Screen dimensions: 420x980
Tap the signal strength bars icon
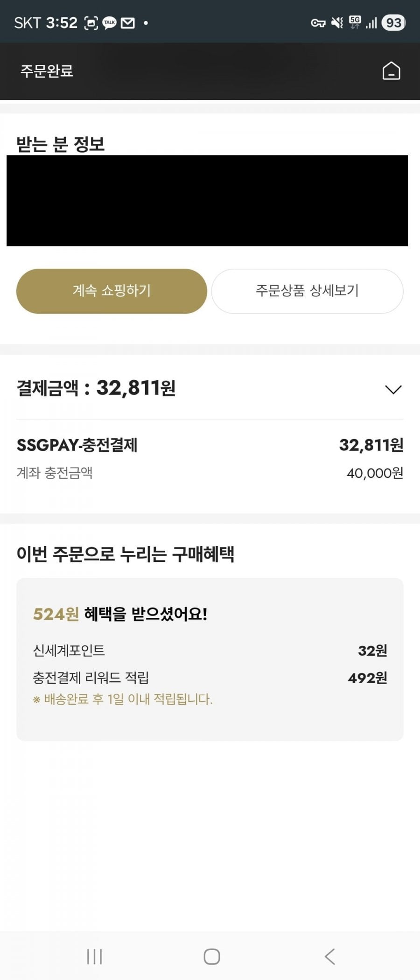pyautogui.click(x=371, y=23)
